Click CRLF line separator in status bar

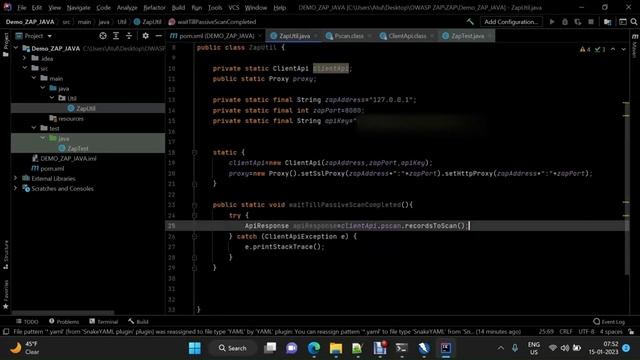click(566, 331)
